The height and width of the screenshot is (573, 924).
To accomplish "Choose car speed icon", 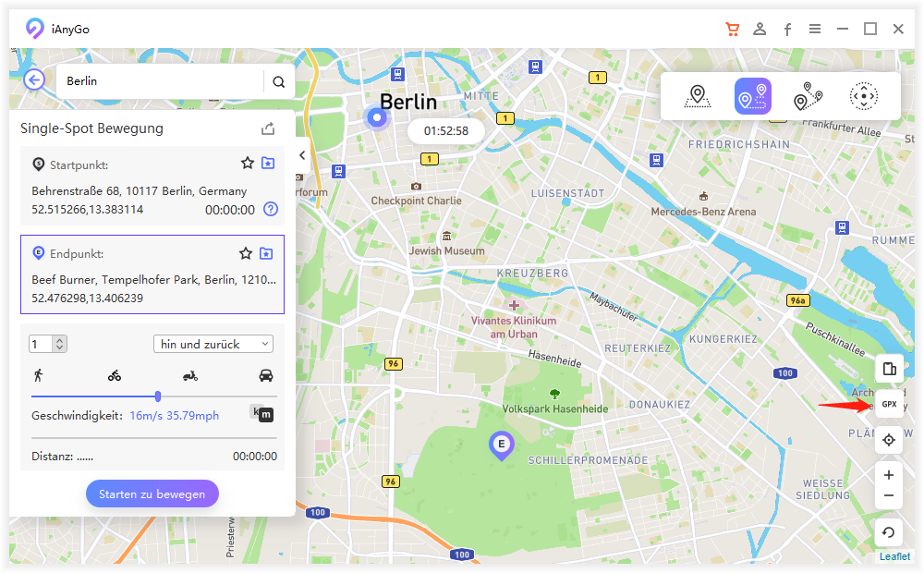I will (x=266, y=375).
